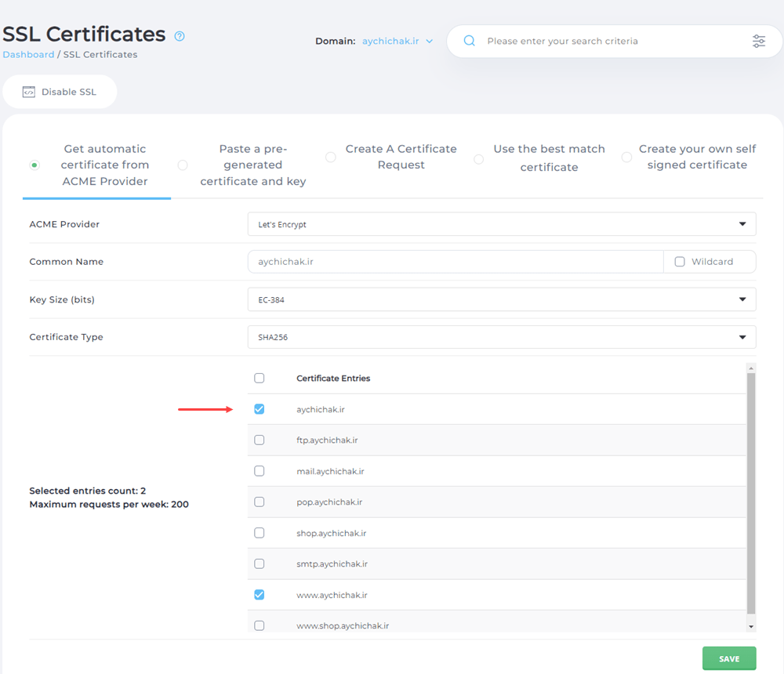
Task: Choose Create your own self signed certificate
Action: pyautogui.click(x=626, y=158)
